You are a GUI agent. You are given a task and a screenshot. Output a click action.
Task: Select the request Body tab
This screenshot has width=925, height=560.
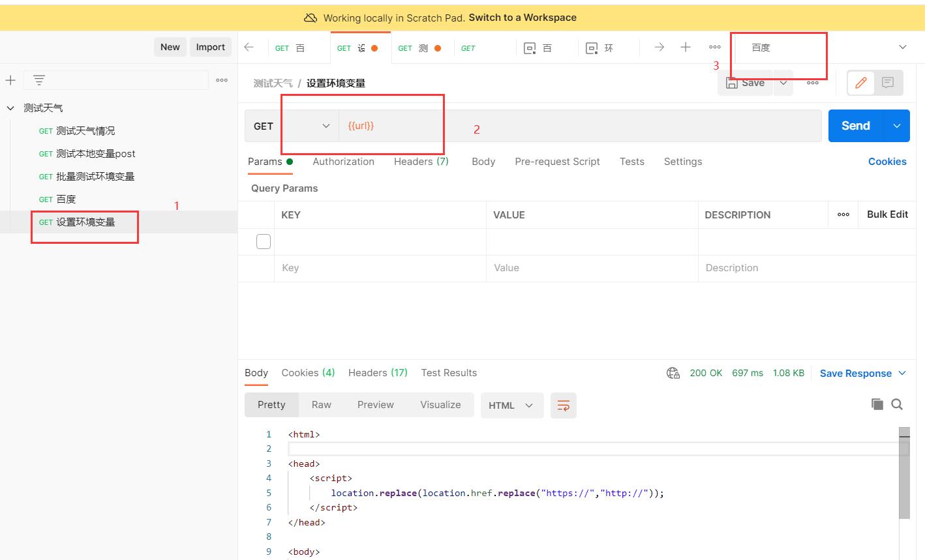click(483, 162)
